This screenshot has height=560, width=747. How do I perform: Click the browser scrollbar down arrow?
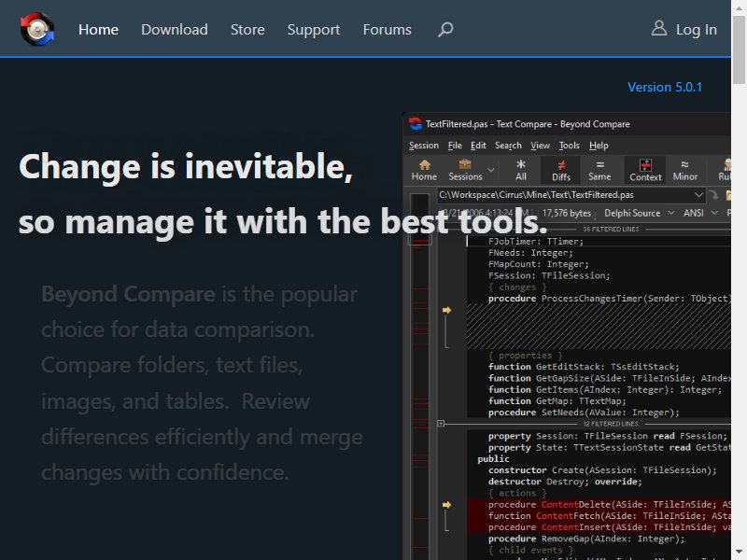(x=739, y=552)
